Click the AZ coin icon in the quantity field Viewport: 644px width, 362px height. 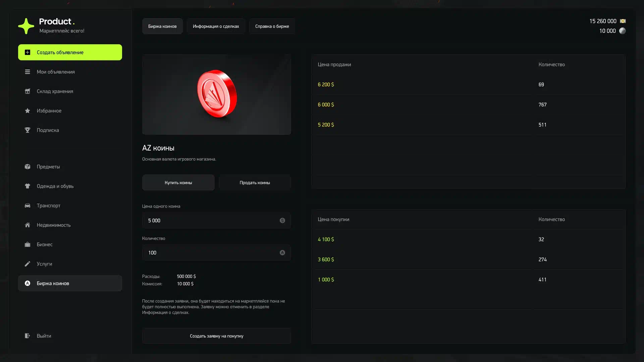(282, 253)
